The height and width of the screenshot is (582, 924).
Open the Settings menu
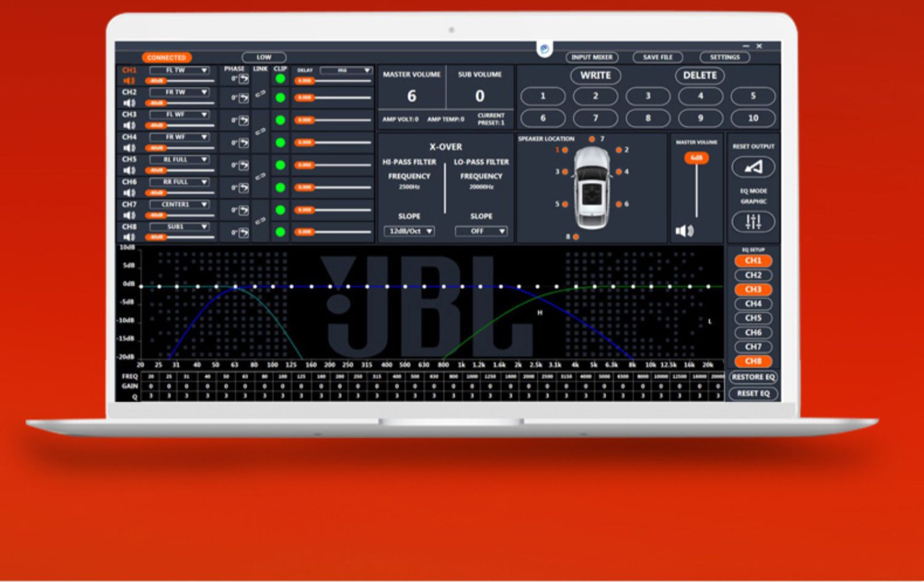click(x=725, y=57)
